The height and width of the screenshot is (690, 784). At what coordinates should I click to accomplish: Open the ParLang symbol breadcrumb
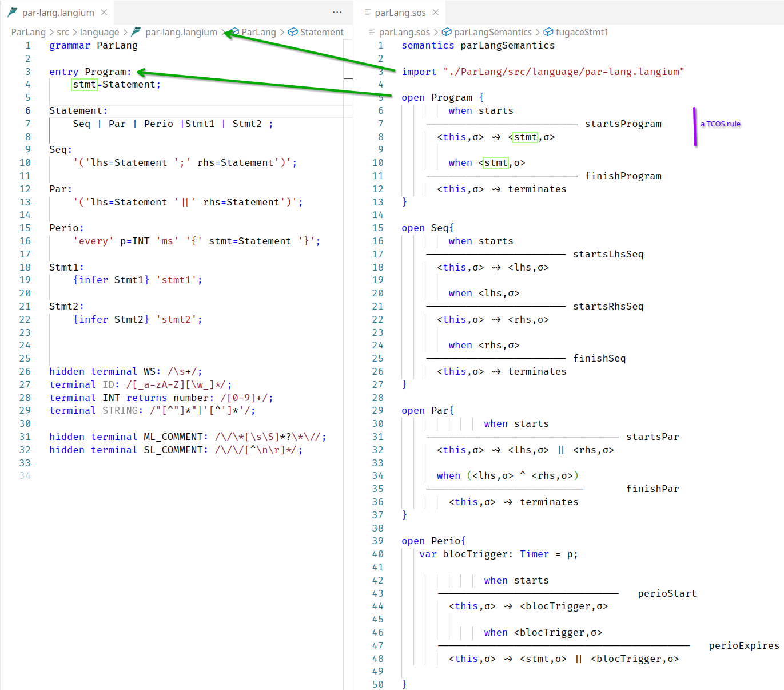[258, 33]
